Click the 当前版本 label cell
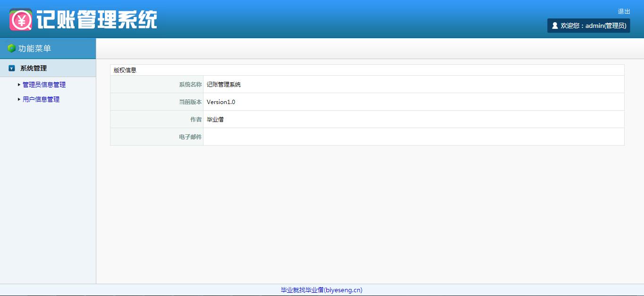 (x=157, y=102)
